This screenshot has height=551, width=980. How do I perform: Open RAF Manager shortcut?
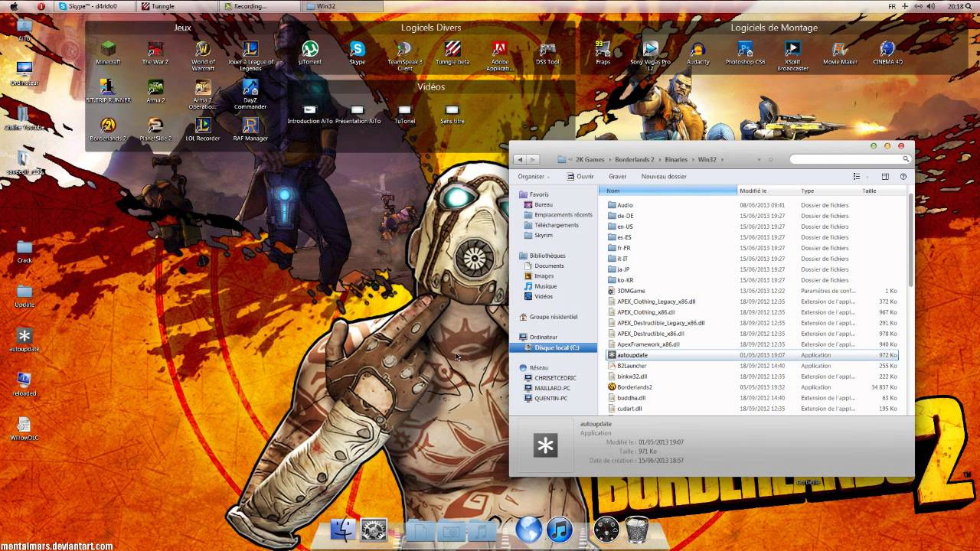tap(250, 129)
